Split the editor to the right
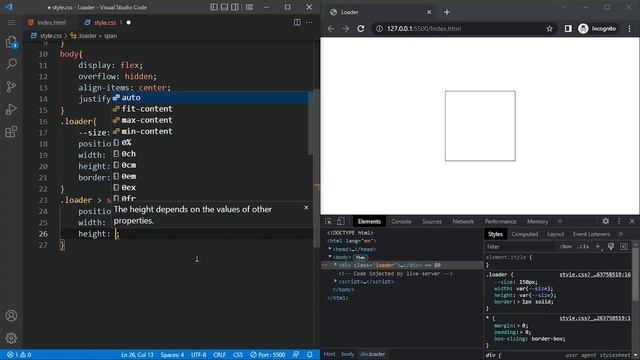Image resolution: width=640 pixels, height=360 pixels. [297, 22]
